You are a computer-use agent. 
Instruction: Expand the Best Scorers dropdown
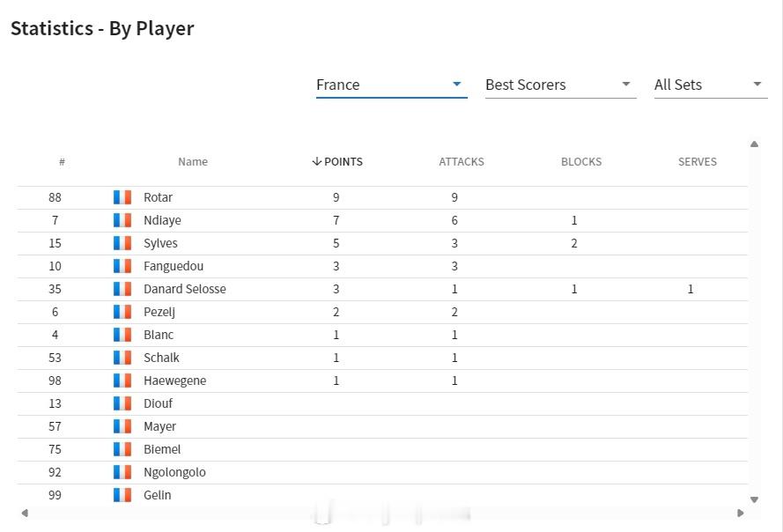coord(561,85)
